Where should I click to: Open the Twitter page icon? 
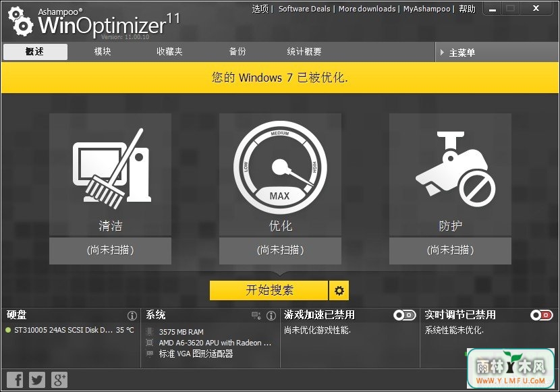[x=37, y=380]
